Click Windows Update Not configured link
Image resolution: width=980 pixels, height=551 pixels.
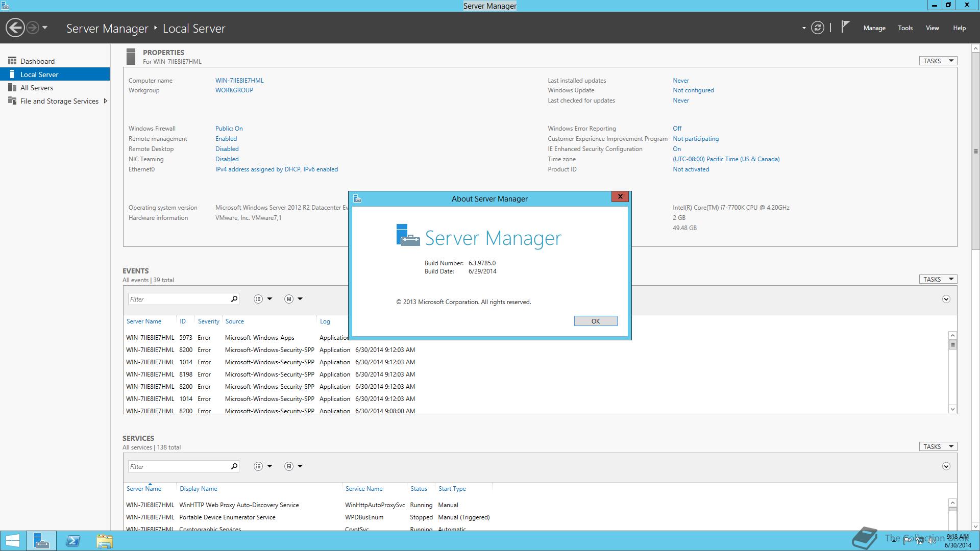tap(693, 90)
